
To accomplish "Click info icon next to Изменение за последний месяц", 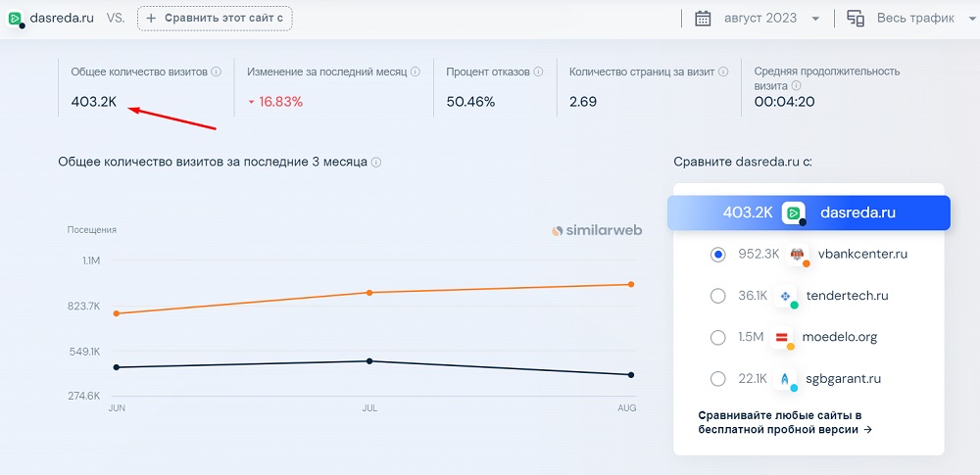I will [415, 71].
